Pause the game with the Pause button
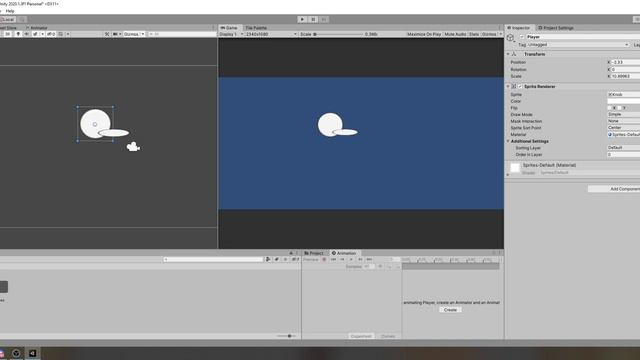The height and width of the screenshot is (360, 640). (313, 20)
